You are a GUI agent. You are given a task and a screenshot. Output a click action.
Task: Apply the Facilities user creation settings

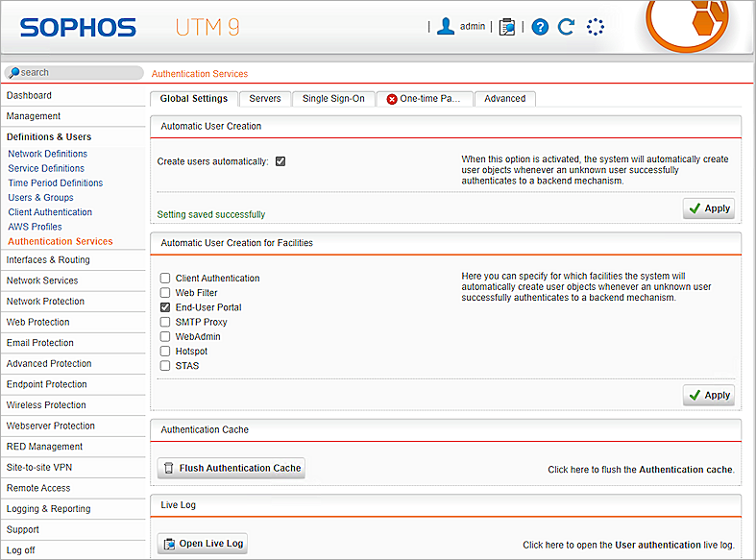pyautogui.click(x=709, y=396)
